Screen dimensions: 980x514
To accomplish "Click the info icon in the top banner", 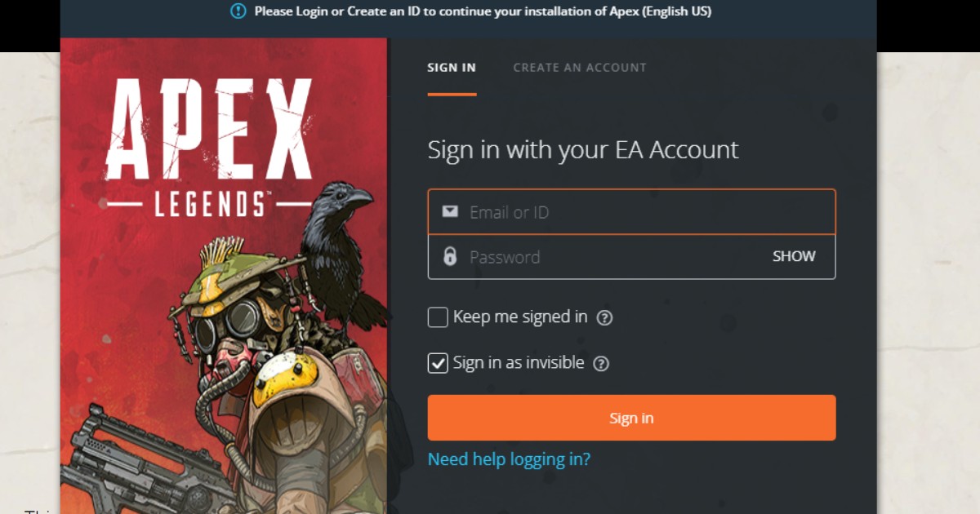I will pos(238,11).
